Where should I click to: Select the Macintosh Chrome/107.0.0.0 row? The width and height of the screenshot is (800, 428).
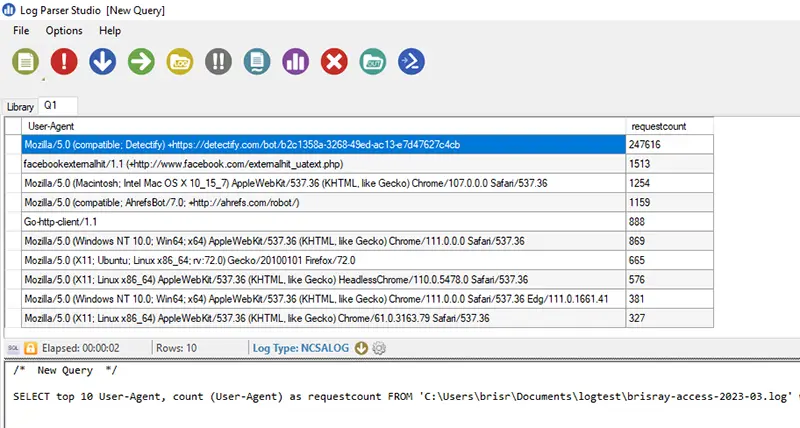(x=323, y=183)
